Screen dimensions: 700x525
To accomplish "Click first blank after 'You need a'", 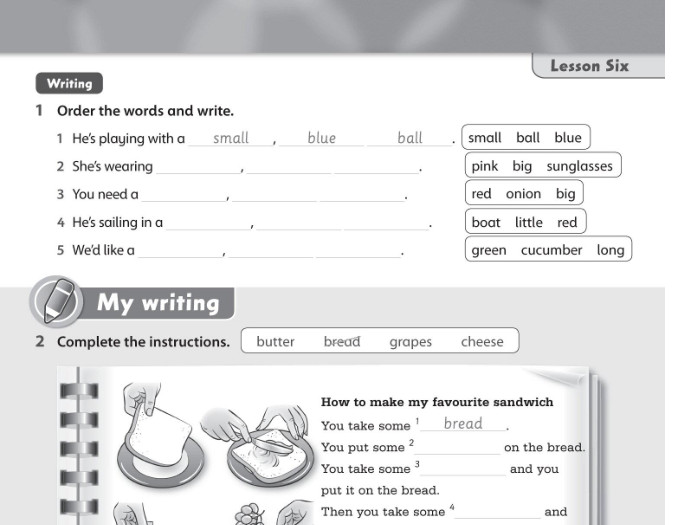I will click(184, 196).
